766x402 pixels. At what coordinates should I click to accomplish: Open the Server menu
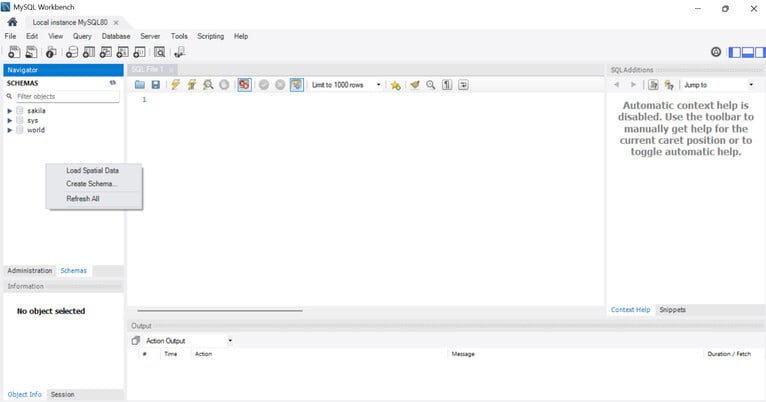pos(150,36)
